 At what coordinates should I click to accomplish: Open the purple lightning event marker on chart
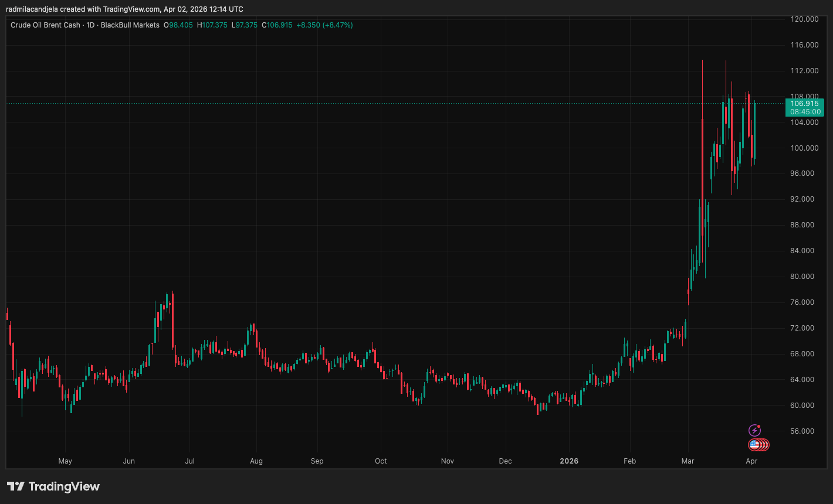click(x=754, y=430)
